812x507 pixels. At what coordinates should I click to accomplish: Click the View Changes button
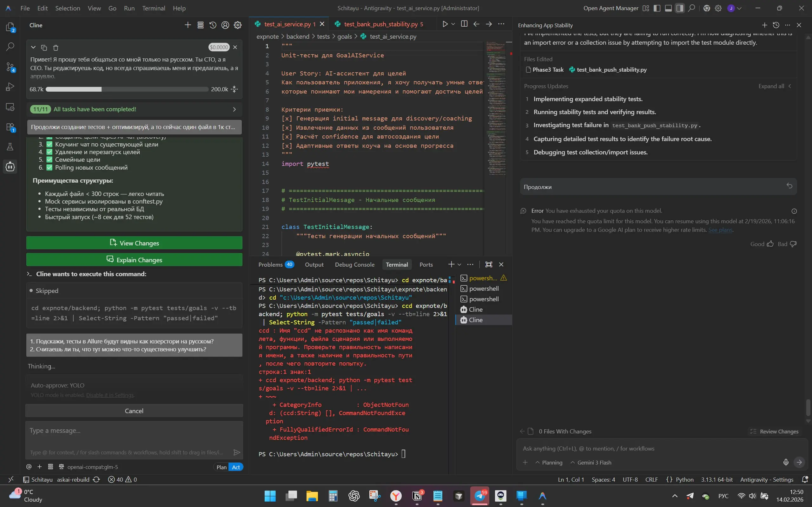pyautogui.click(x=134, y=243)
